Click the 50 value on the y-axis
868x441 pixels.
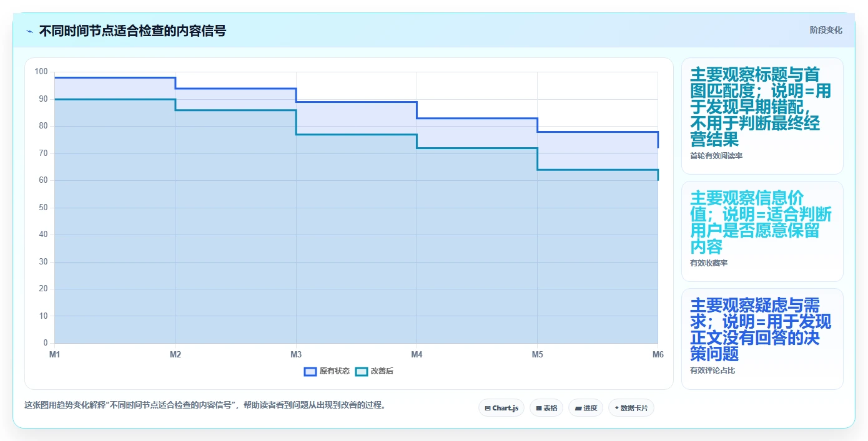(x=43, y=207)
